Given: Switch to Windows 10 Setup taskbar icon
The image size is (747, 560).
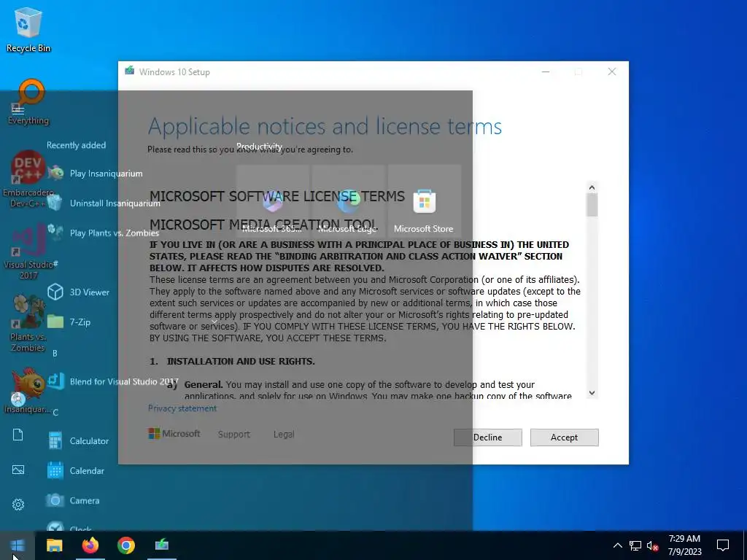Looking at the screenshot, I should [x=162, y=545].
